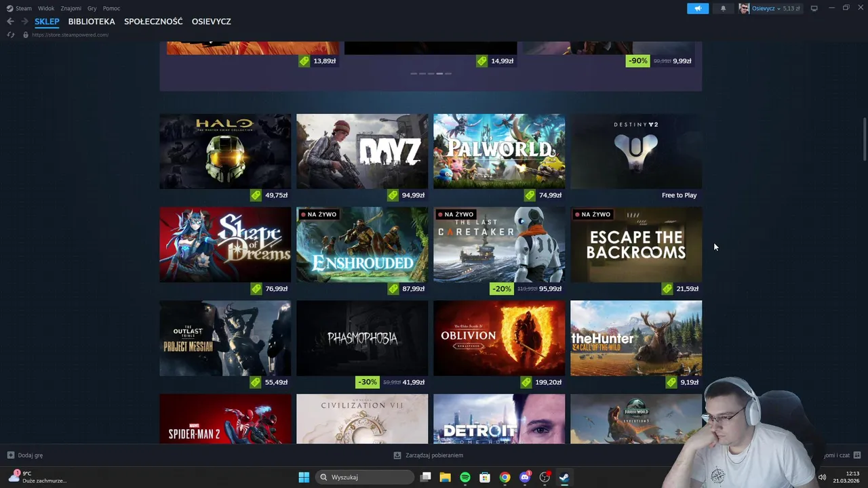The width and height of the screenshot is (868, 488).
Task: Switch to the BIBLIOTEKA tab
Action: (x=92, y=22)
